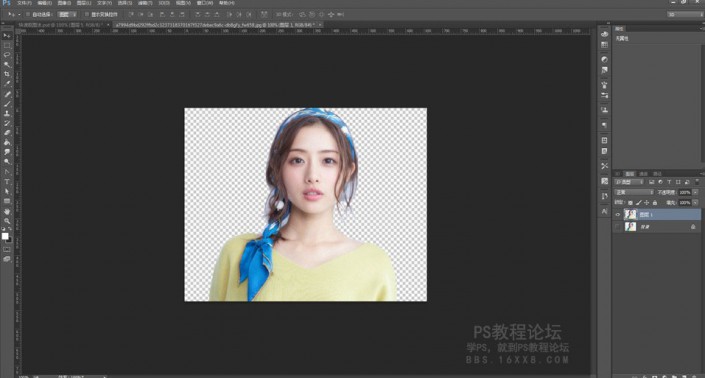Enable Show Transform Controls checkbox
Image resolution: width=705 pixels, height=378 pixels.
tap(87, 14)
